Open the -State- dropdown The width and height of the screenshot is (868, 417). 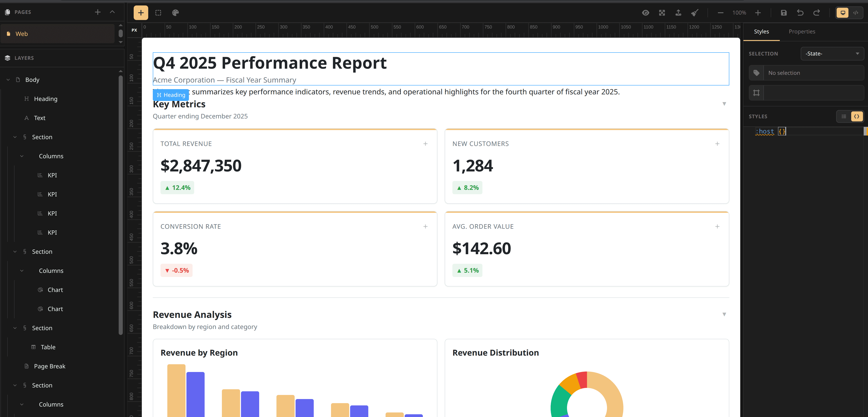click(x=832, y=54)
